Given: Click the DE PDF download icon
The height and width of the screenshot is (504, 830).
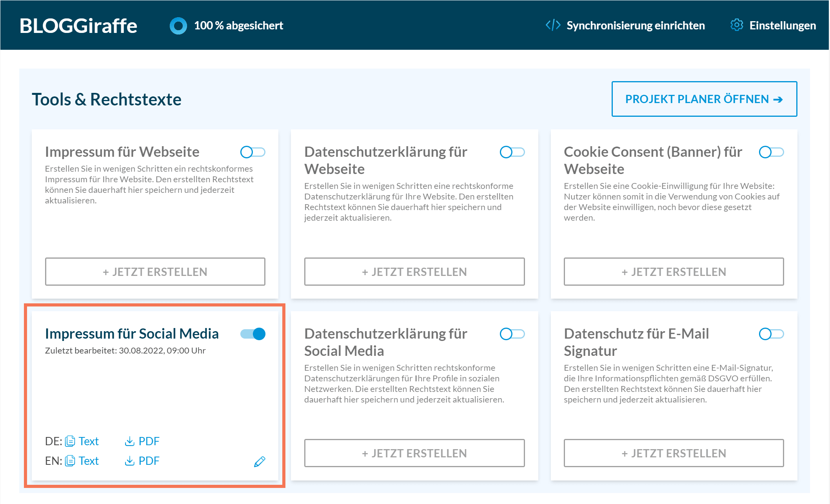Looking at the screenshot, I should point(129,441).
